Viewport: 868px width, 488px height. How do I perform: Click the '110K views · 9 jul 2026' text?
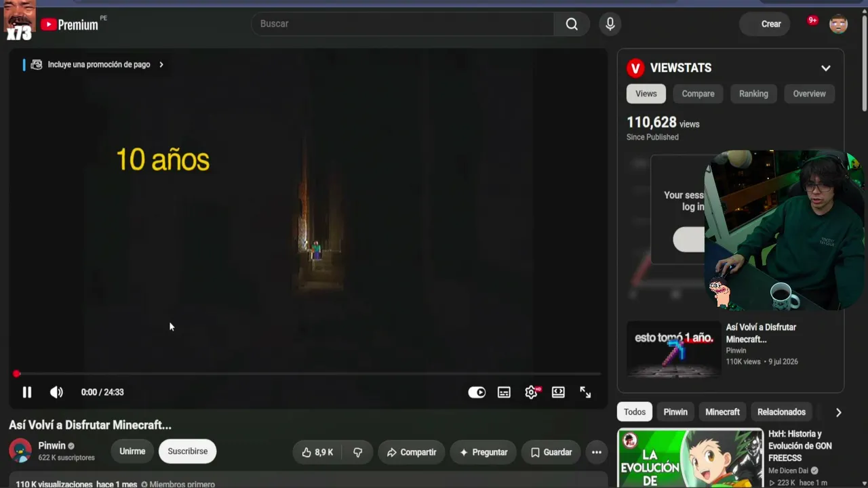coord(762,362)
